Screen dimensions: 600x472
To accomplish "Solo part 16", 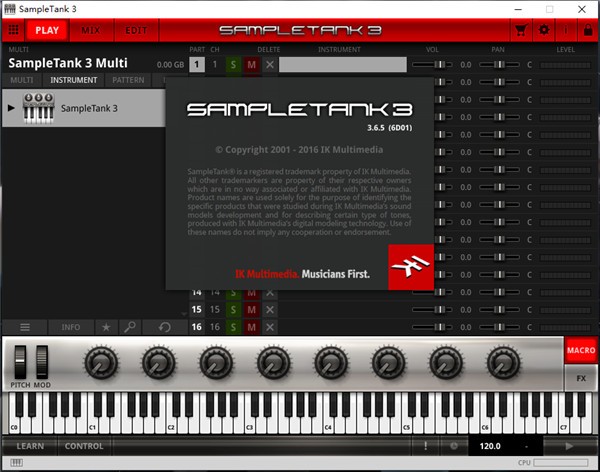I will pyautogui.click(x=233, y=327).
